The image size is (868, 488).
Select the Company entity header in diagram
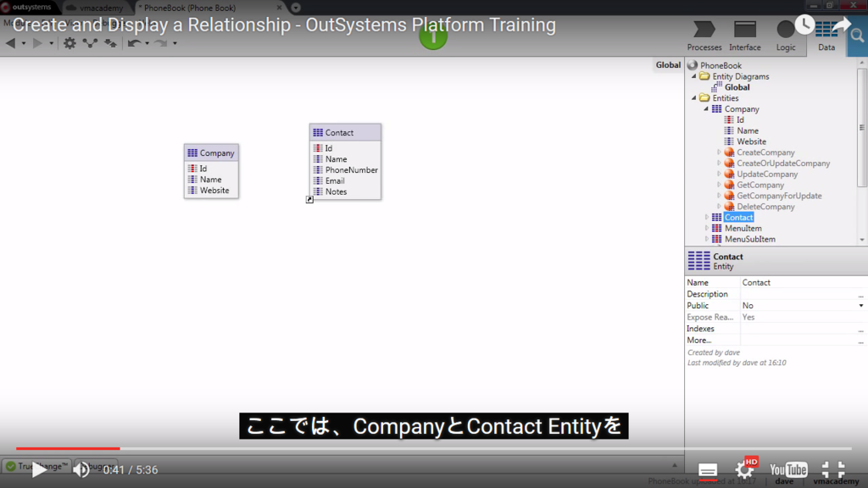(211, 152)
